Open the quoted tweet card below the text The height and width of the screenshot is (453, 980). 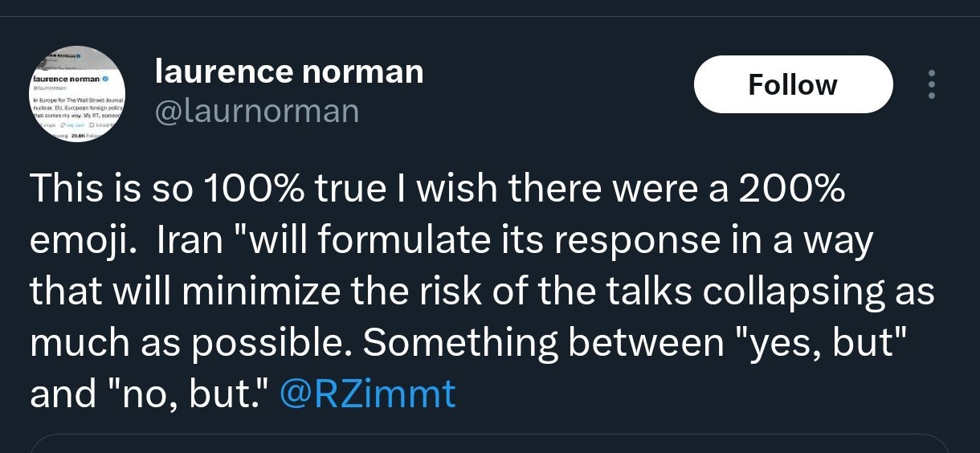(x=490, y=443)
